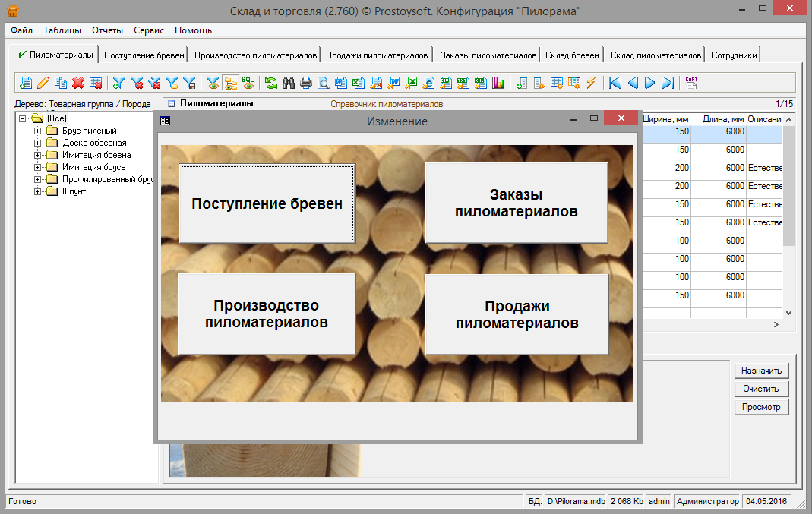Switch to the Сотрудники tab
This screenshot has height=514, width=812.
[x=734, y=55]
